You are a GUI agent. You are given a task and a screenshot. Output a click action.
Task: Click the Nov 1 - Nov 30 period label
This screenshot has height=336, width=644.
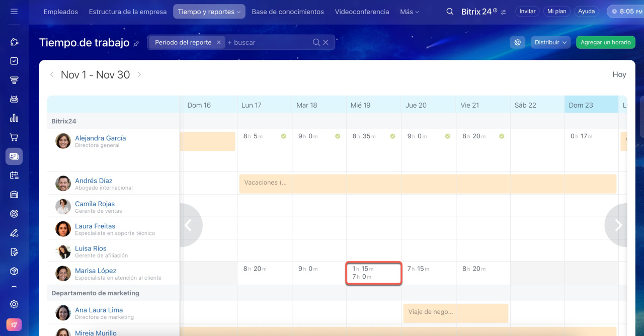coord(96,74)
